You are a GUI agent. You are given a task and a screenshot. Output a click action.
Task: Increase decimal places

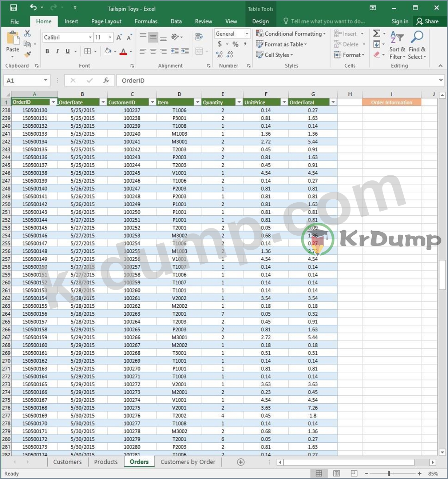(219, 55)
